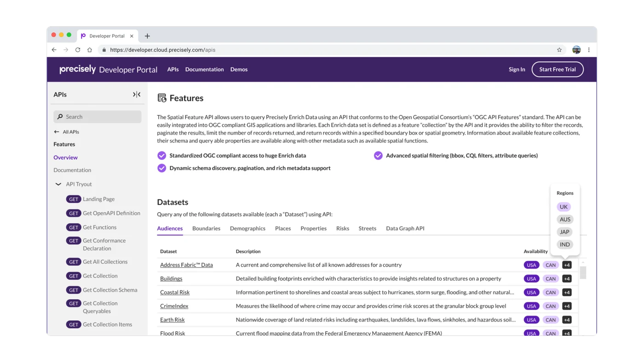Open Get Conformance Declaration endpoint
Image resolution: width=644 pixels, height=362 pixels.
104,244
